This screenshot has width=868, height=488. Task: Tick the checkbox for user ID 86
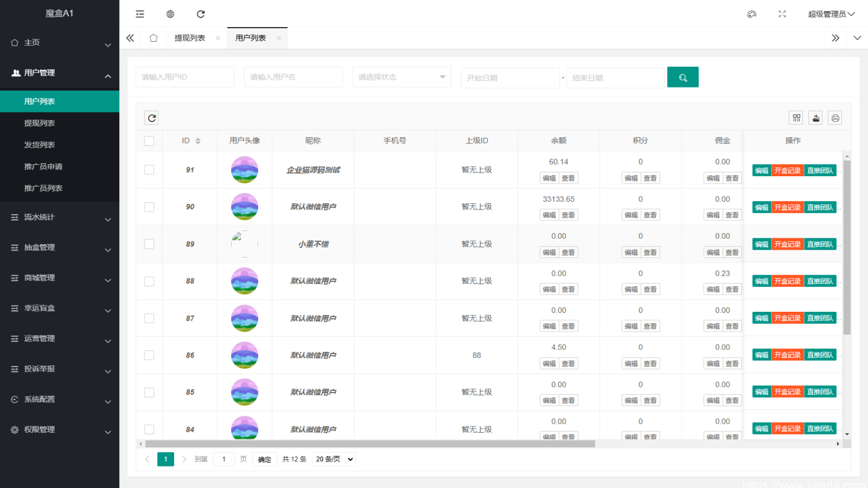[x=149, y=355]
